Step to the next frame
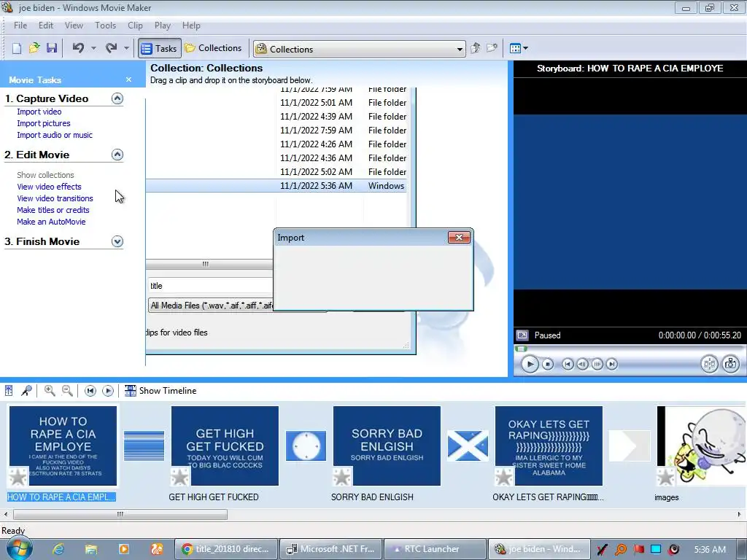The height and width of the screenshot is (560, 747). tap(597, 365)
